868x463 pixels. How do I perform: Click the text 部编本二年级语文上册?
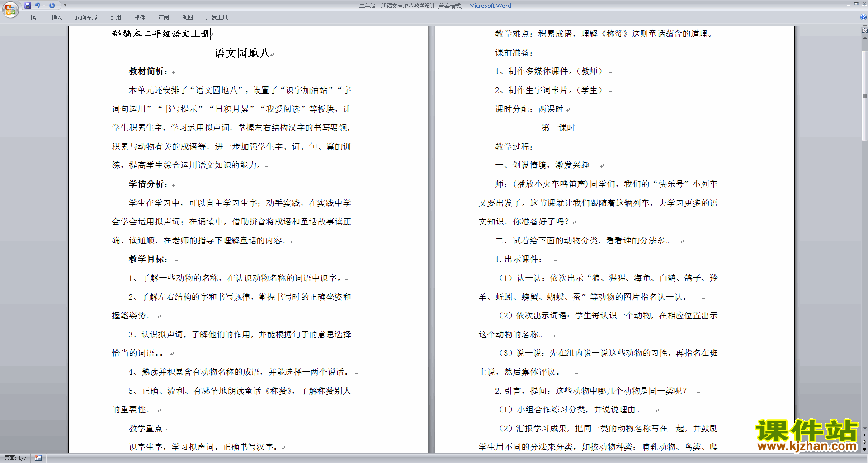click(160, 34)
